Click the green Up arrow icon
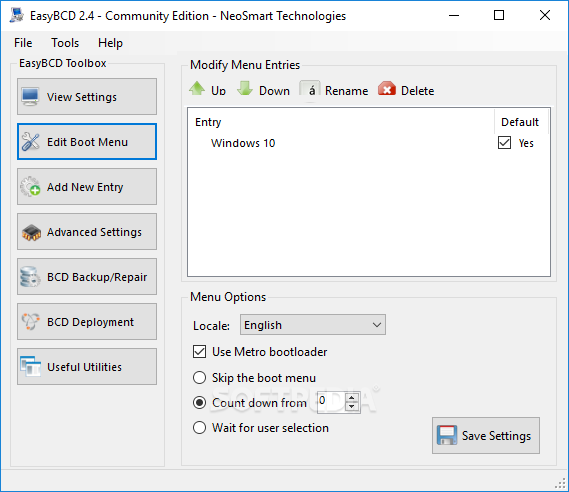569x492 pixels. [x=197, y=89]
